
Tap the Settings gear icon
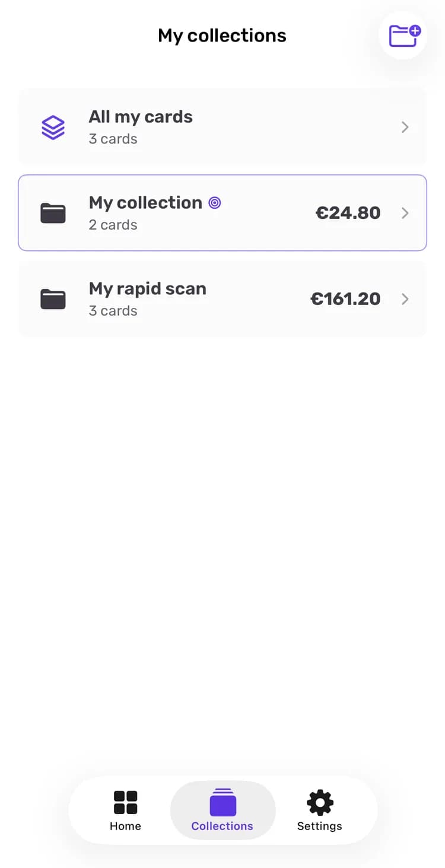(320, 803)
